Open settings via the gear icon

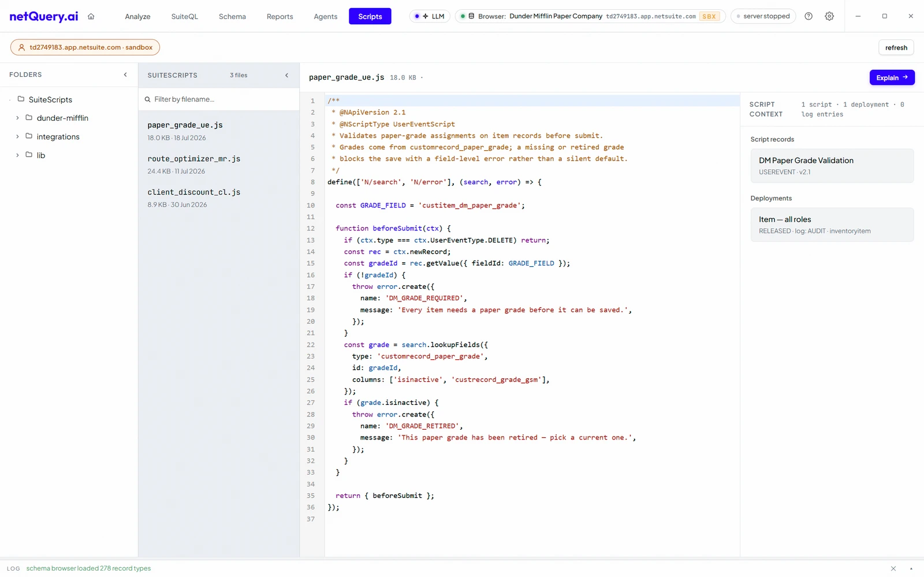click(829, 16)
